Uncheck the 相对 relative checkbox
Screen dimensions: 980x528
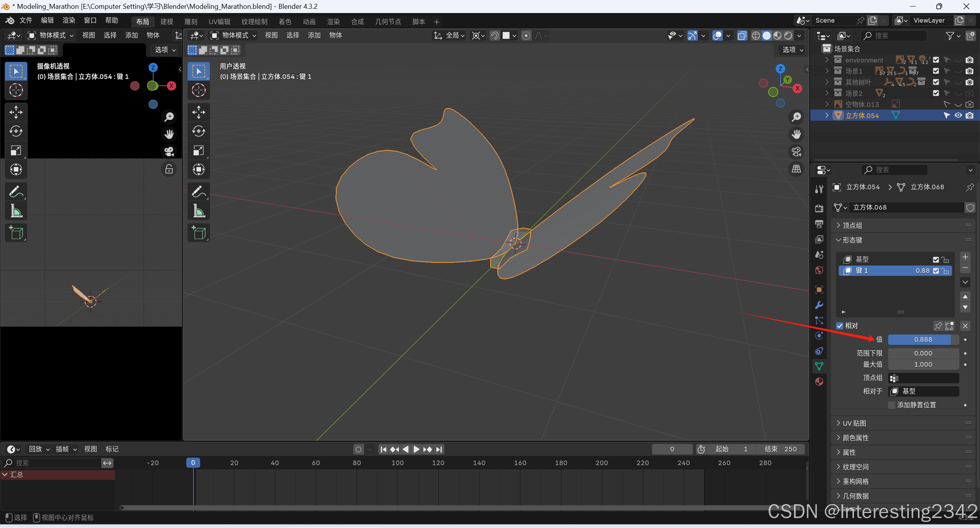tap(840, 326)
